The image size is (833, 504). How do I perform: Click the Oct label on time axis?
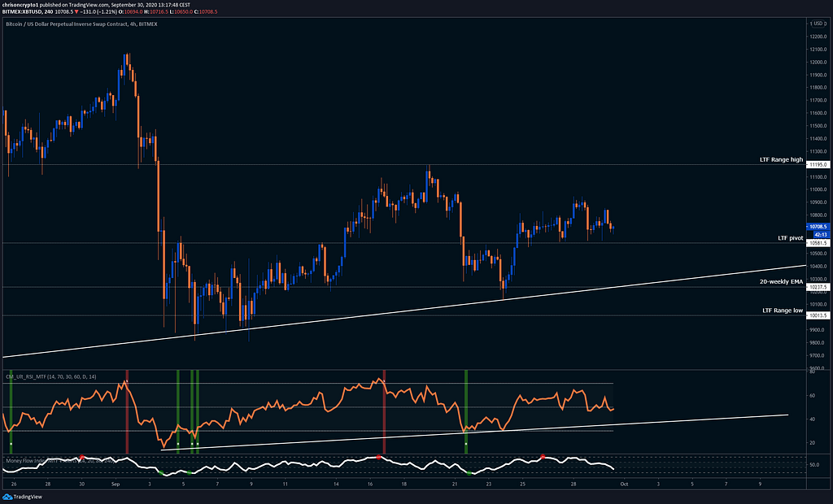[624, 484]
